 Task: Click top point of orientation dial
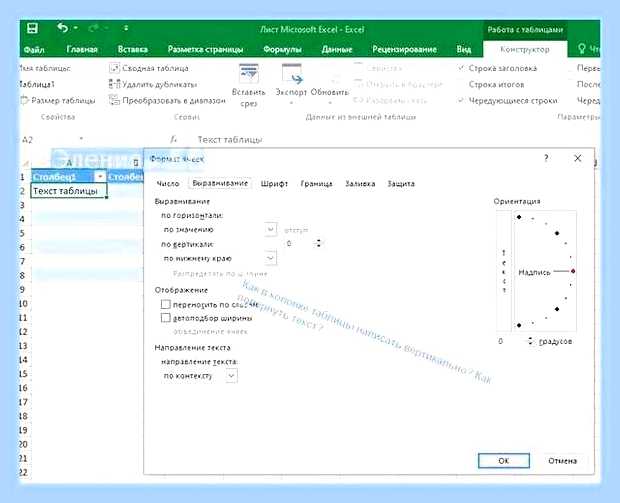pos(519,217)
